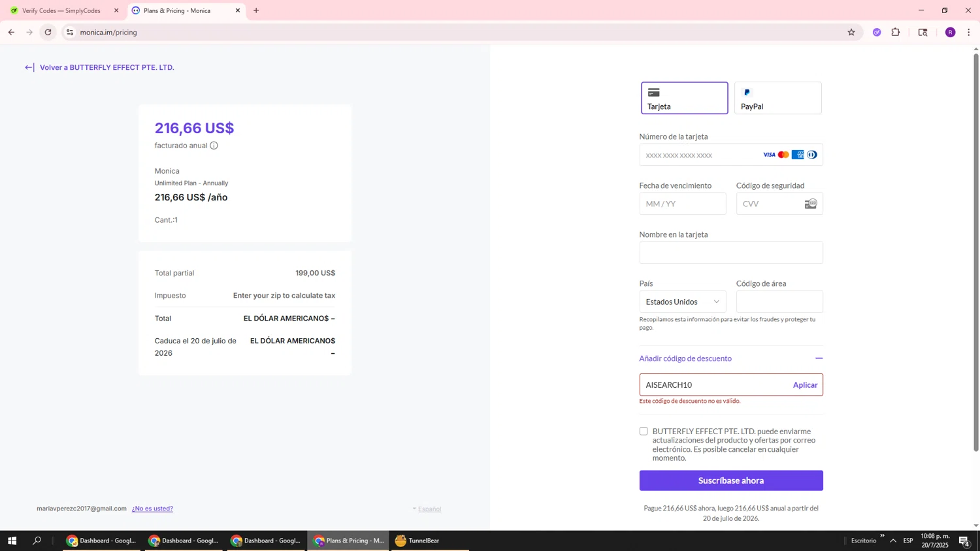Open second Dashboard Google Chrome taskbar window
980x551 pixels.
coord(184,541)
